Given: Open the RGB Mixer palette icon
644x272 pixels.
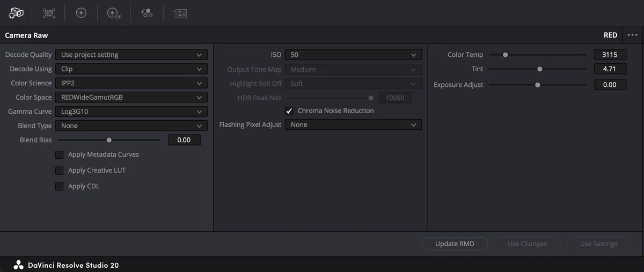Looking at the screenshot, I should click(x=147, y=13).
